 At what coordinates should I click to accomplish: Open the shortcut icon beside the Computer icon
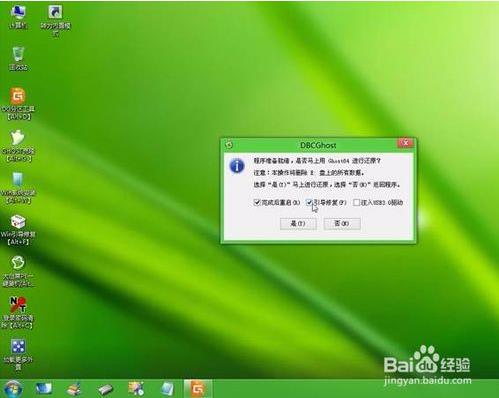[55, 20]
